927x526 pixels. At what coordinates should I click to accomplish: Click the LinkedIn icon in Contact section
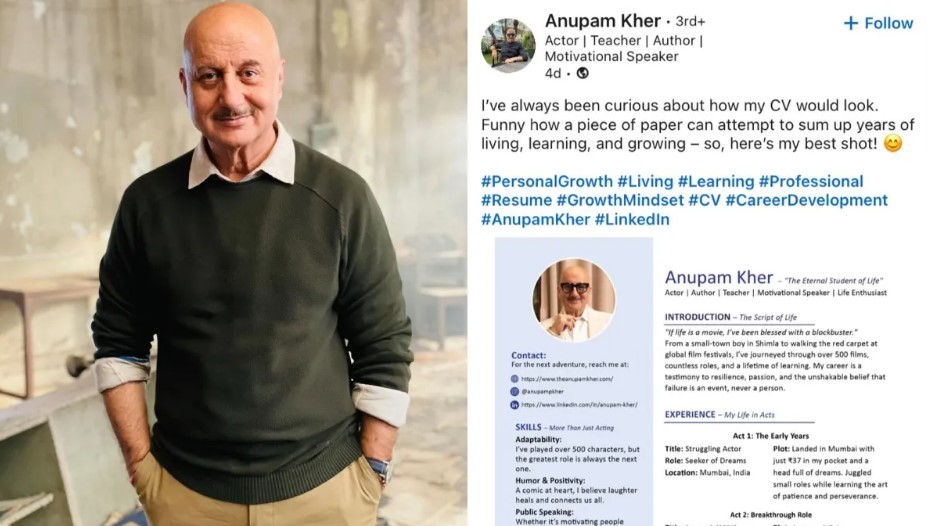[514, 405]
